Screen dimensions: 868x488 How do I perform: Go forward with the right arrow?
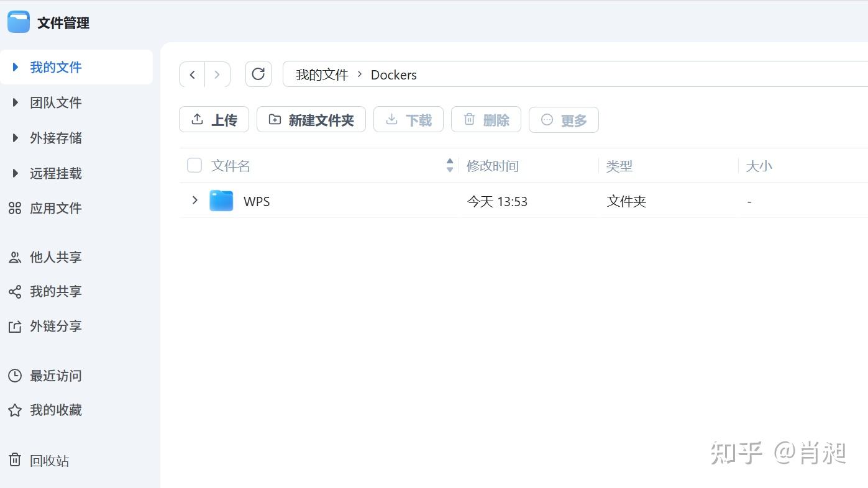tap(217, 75)
